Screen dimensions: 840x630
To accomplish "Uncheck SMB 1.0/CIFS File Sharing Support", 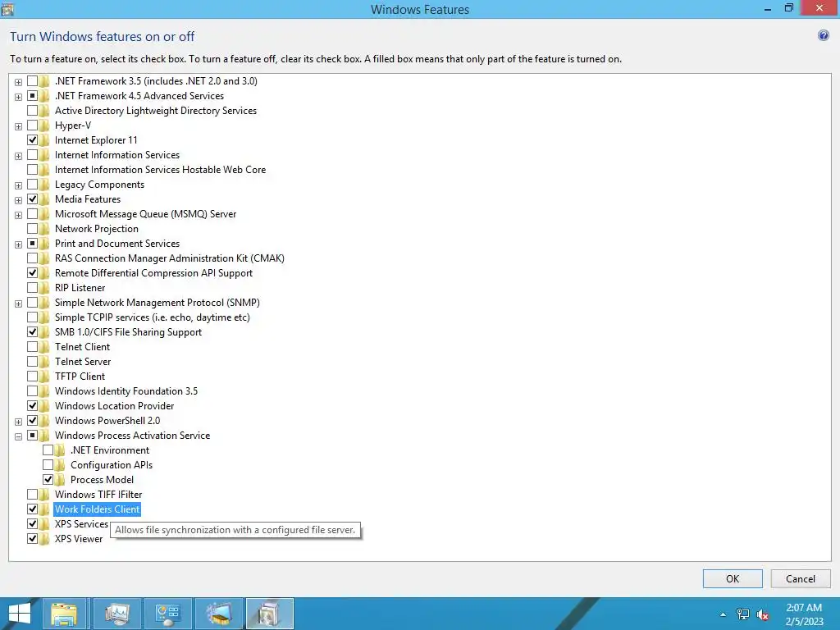I will click(32, 331).
